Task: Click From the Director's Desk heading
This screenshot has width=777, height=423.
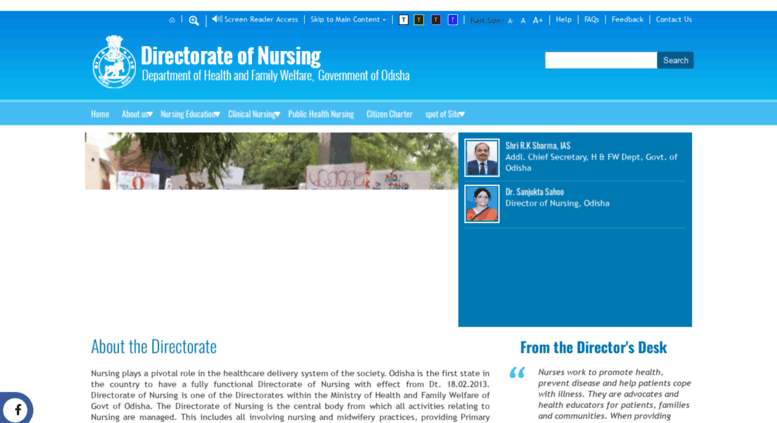Action: click(x=593, y=348)
